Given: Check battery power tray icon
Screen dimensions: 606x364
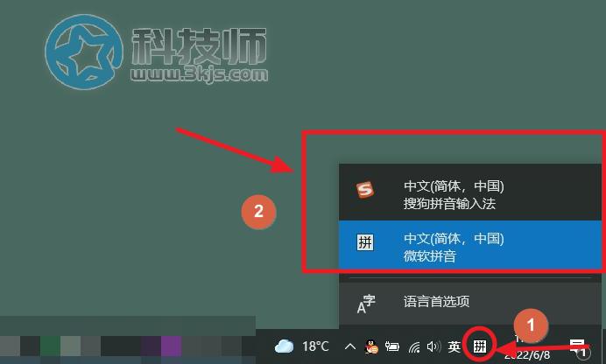Looking at the screenshot, I should click(392, 346).
